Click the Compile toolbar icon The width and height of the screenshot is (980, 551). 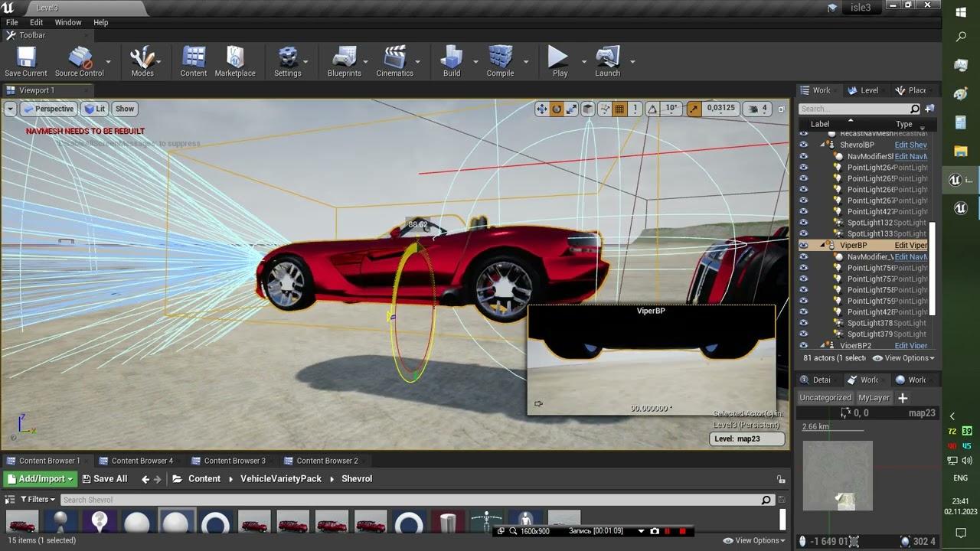point(500,61)
